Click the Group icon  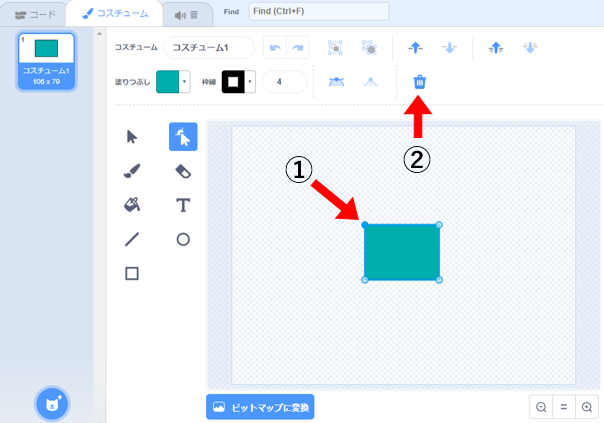pos(335,48)
